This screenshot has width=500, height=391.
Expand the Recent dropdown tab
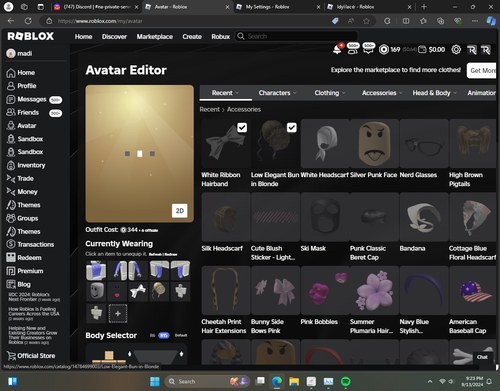coord(226,93)
